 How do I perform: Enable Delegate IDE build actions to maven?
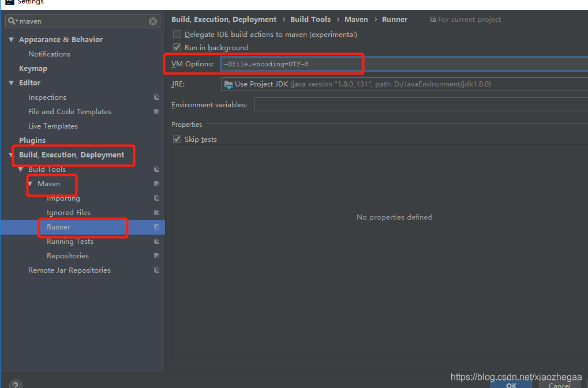(177, 35)
